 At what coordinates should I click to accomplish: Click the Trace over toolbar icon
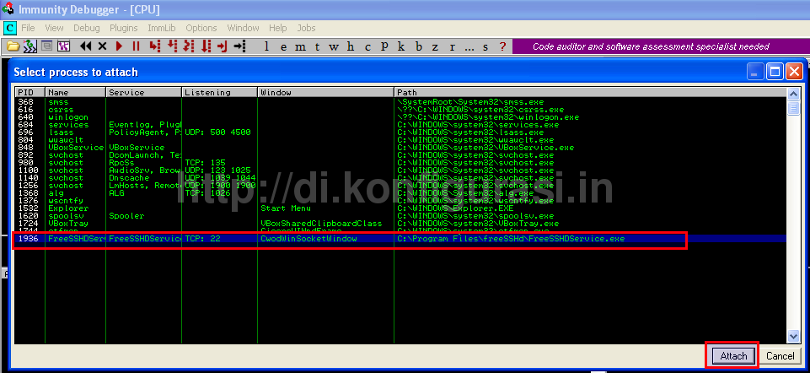[206, 46]
